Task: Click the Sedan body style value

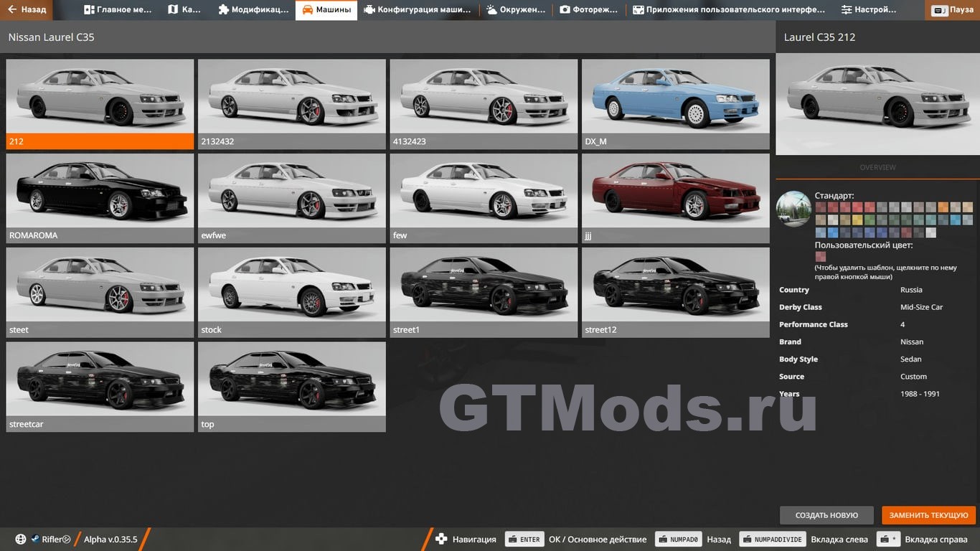Action: coord(911,359)
